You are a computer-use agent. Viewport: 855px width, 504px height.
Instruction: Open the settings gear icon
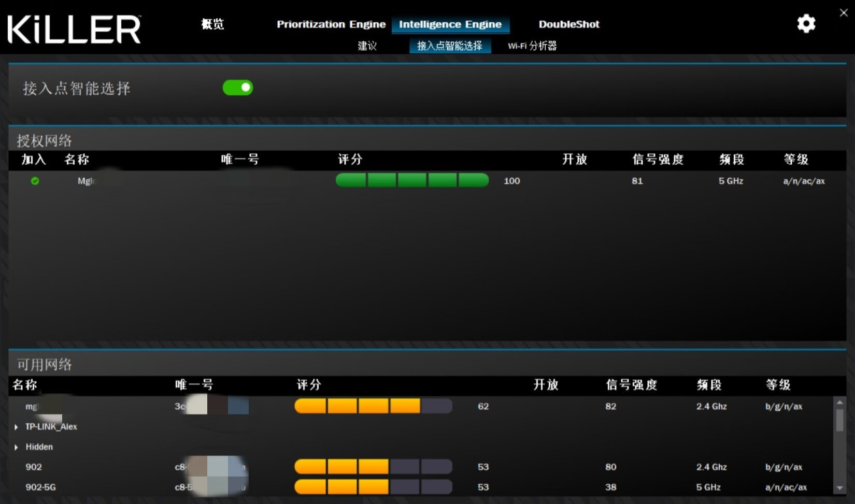(806, 24)
